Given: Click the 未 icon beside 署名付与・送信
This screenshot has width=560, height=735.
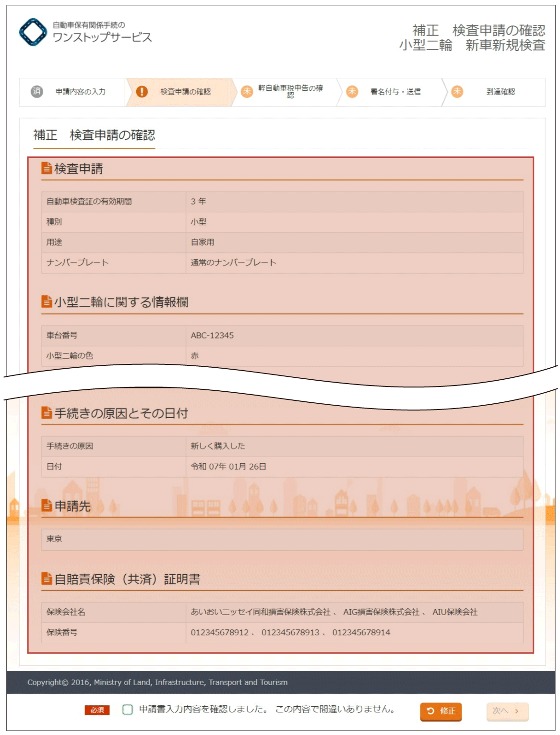Looking at the screenshot, I should [x=352, y=91].
